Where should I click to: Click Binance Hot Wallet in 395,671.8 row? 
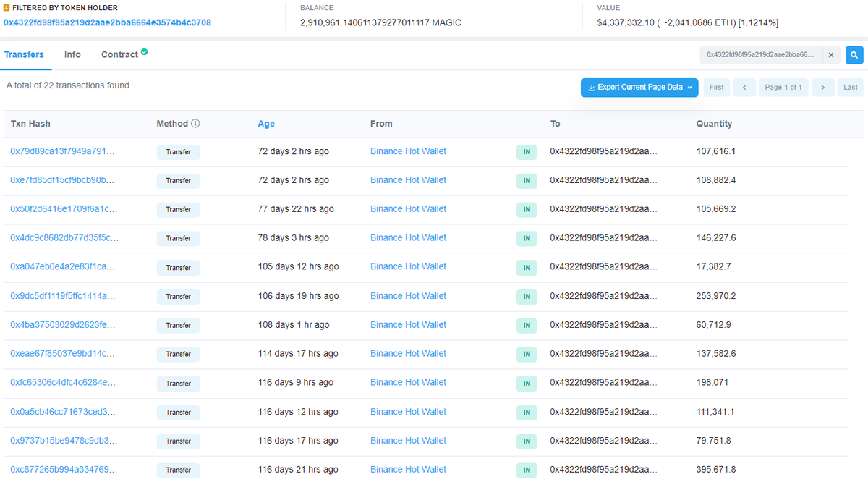(408, 470)
